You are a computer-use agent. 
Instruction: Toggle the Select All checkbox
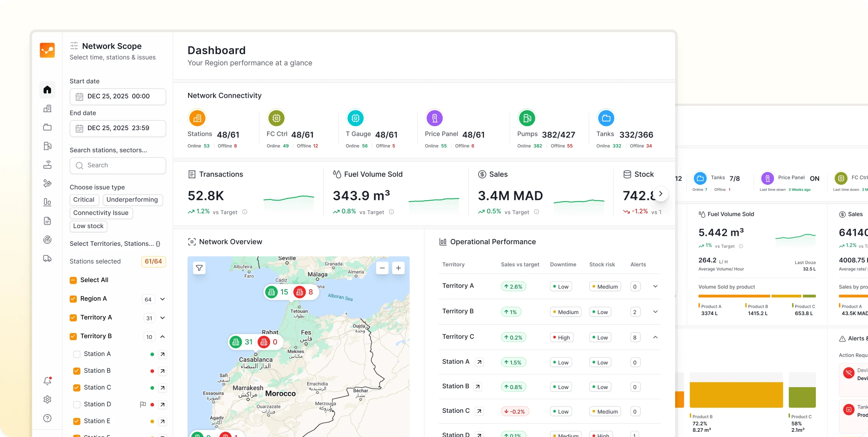[73, 280]
